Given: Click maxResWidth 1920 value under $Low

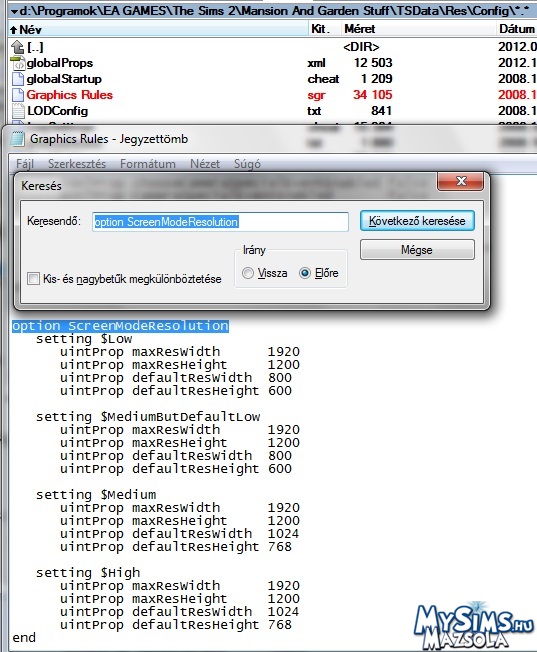Looking at the screenshot, I should coord(284,352).
